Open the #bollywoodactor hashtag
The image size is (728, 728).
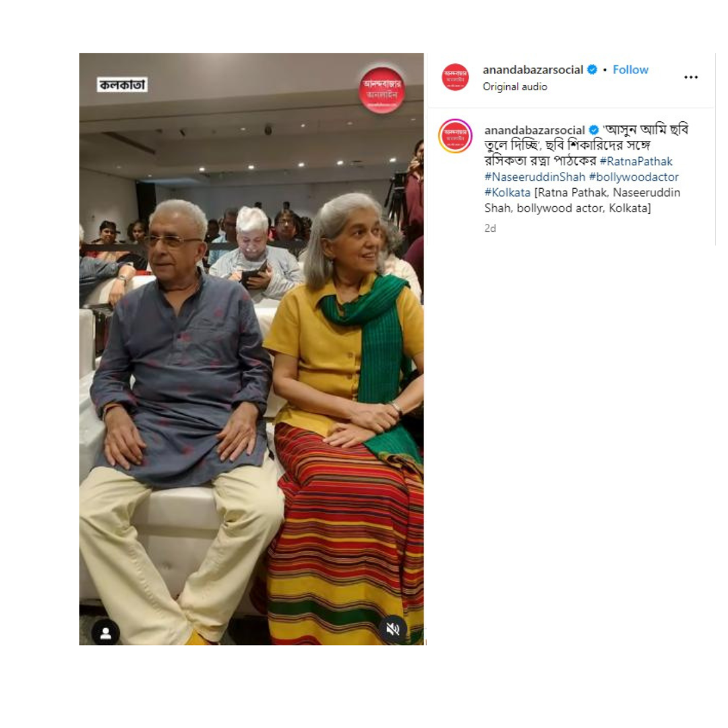[x=634, y=177]
